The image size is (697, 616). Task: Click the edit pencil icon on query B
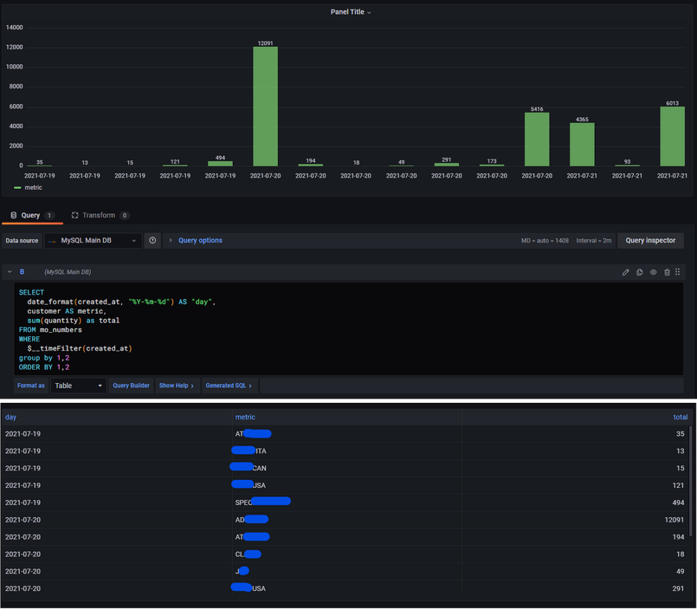point(626,272)
